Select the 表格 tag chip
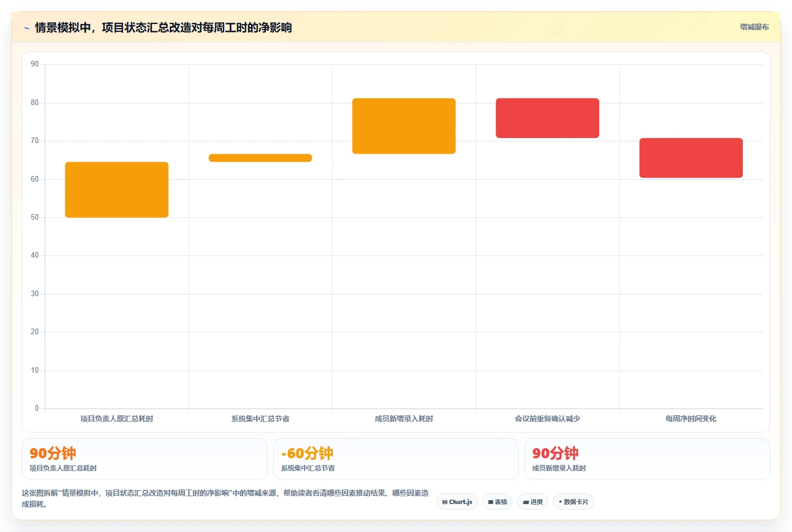Image resolution: width=792 pixels, height=532 pixels. tap(497, 502)
